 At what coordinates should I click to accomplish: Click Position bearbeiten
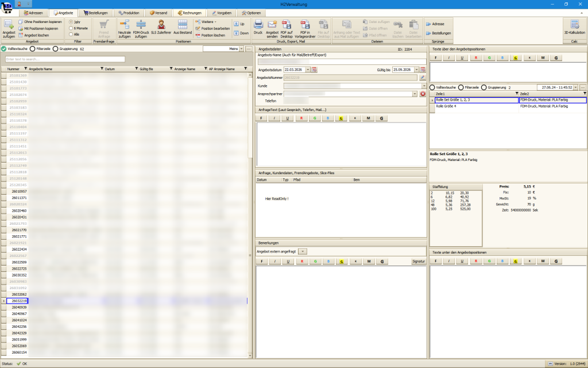tap(212, 29)
